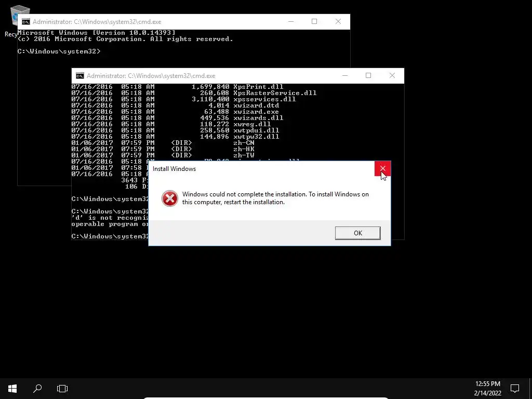Image resolution: width=532 pixels, height=399 pixels.
Task: Open the Action Center notification icon
Action: tap(515, 389)
